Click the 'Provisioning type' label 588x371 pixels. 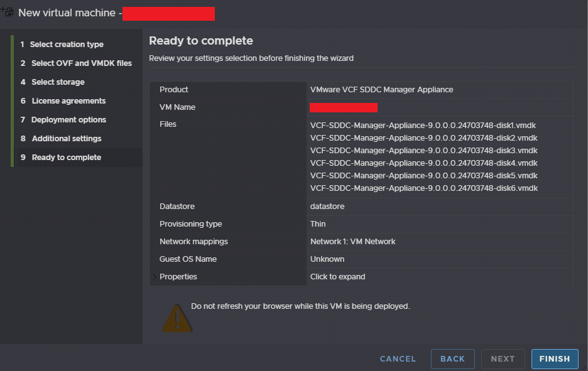click(x=190, y=223)
